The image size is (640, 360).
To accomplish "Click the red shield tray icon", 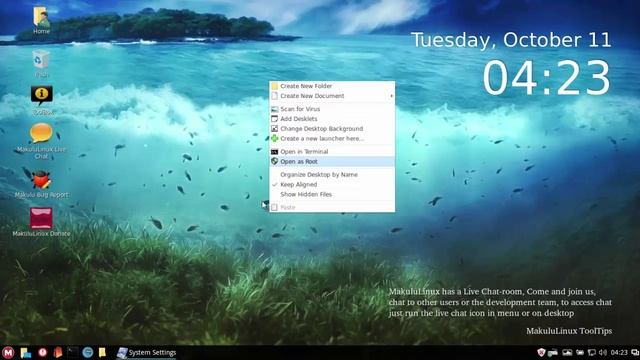I will click(541, 352).
